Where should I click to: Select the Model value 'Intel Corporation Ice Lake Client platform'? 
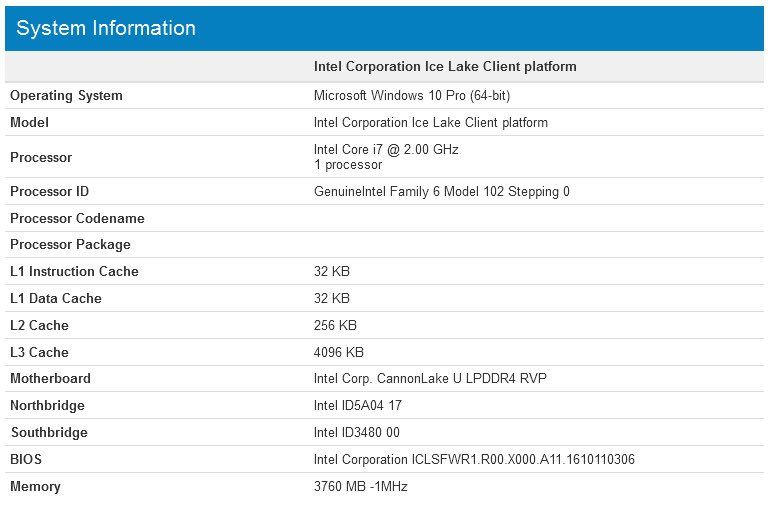click(x=430, y=122)
